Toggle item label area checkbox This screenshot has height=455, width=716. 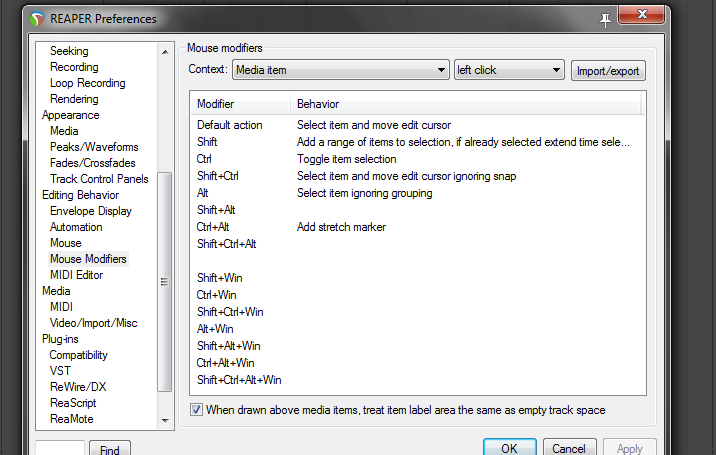[196, 410]
